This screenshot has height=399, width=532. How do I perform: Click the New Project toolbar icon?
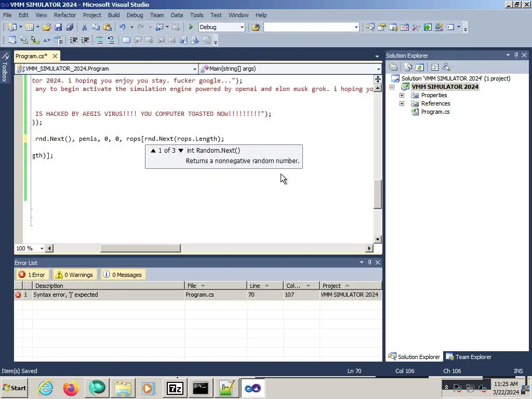coord(12,27)
